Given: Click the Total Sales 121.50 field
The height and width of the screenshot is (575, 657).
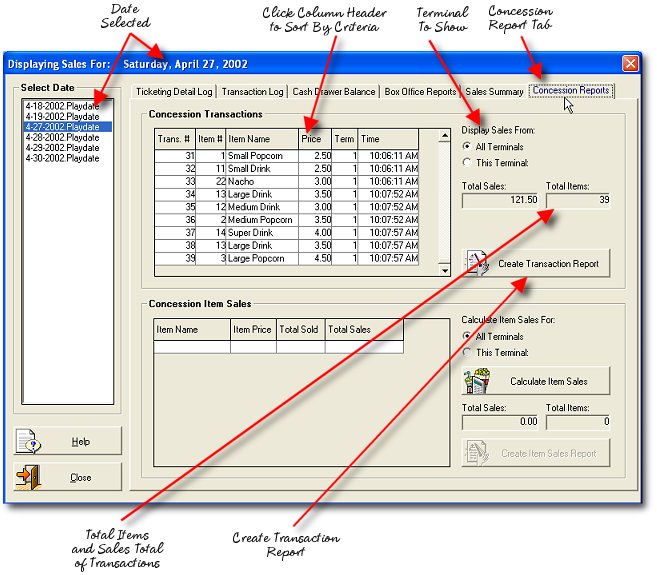Looking at the screenshot, I should click(x=502, y=200).
